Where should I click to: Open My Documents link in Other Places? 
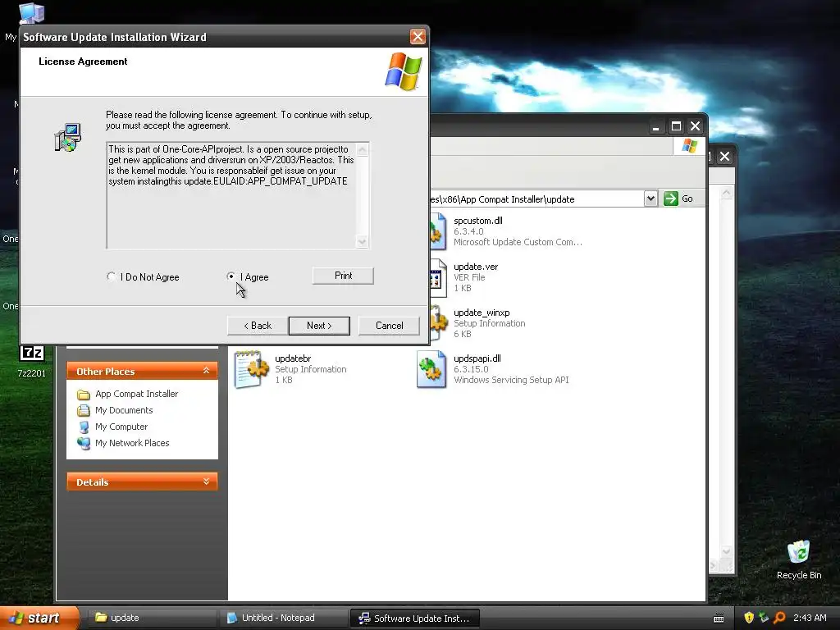[124, 410]
